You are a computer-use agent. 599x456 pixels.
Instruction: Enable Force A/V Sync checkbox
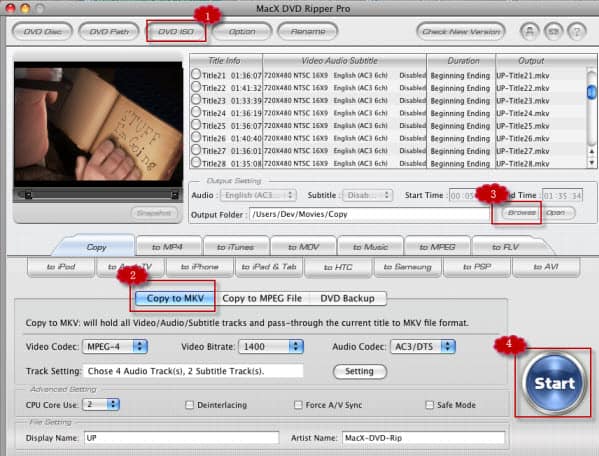click(x=298, y=405)
